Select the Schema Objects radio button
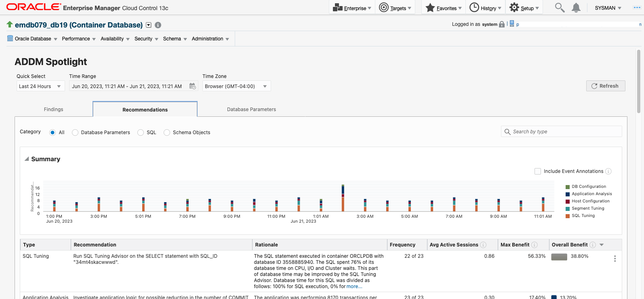Image resolution: width=644 pixels, height=299 pixels. point(167,133)
